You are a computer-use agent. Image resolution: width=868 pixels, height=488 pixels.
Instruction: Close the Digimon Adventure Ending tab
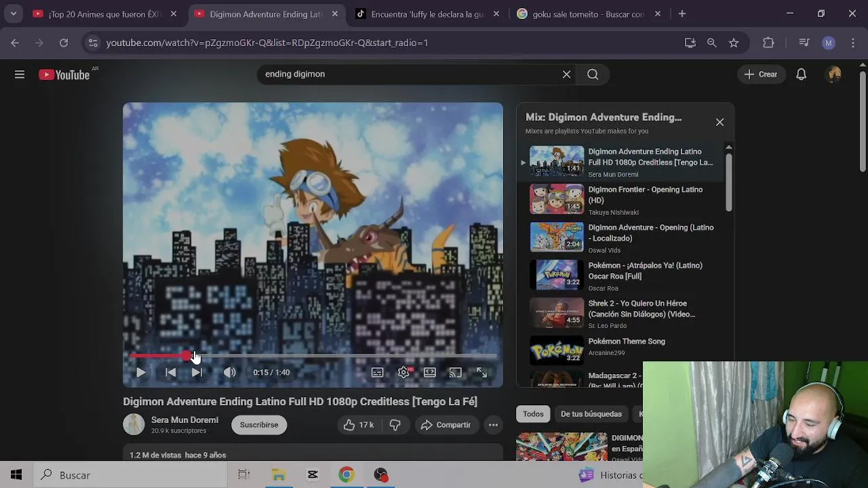335,14
